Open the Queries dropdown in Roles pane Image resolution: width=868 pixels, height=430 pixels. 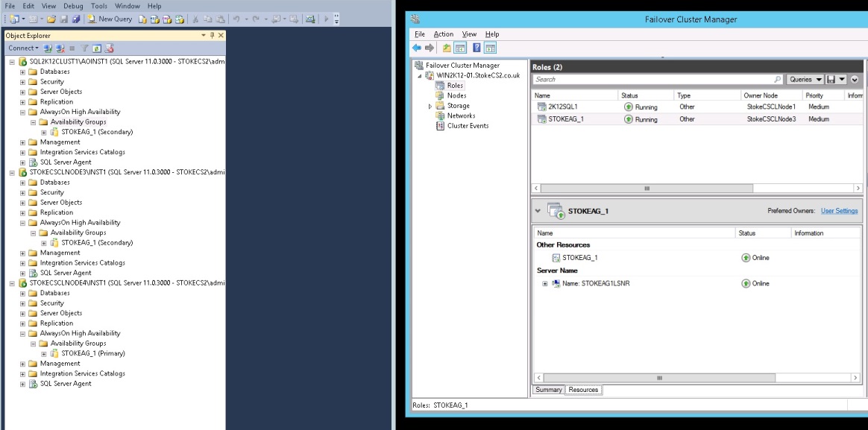click(805, 79)
